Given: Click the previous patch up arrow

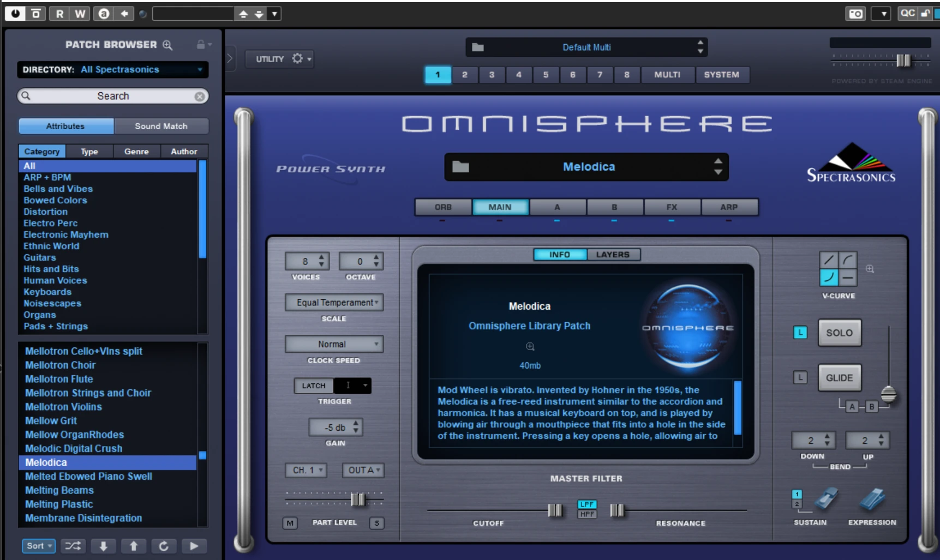Looking at the screenshot, I should click(134, 546).
